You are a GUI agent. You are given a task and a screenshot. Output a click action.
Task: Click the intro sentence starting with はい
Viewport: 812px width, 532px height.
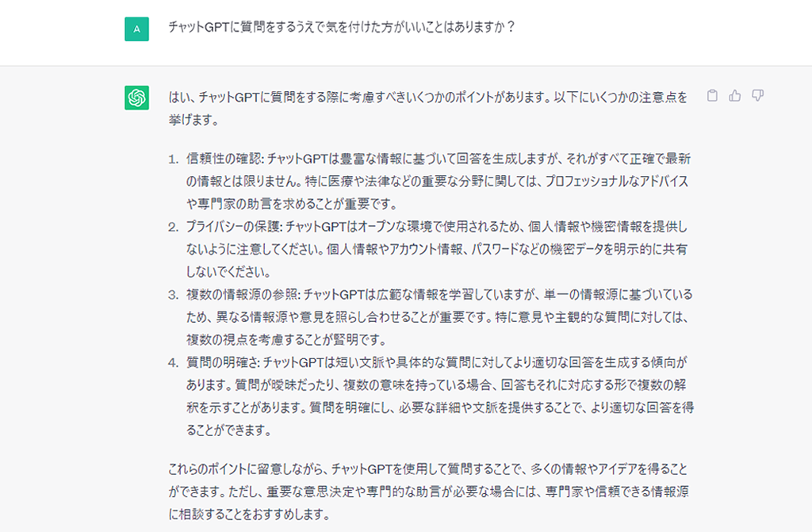pyautogui.click(x=428, y=97)
